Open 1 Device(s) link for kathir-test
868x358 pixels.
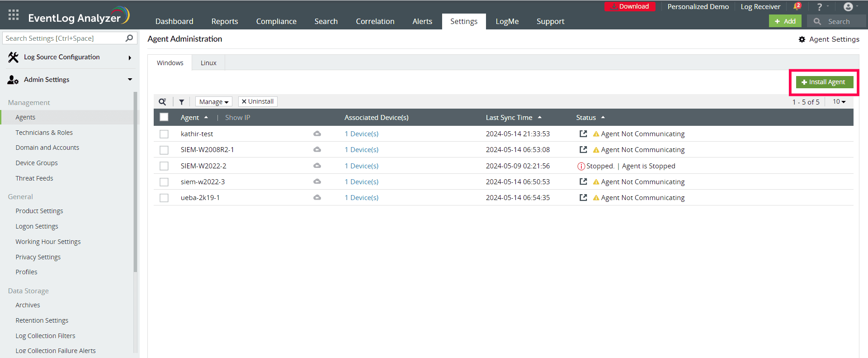click(361, 134)
